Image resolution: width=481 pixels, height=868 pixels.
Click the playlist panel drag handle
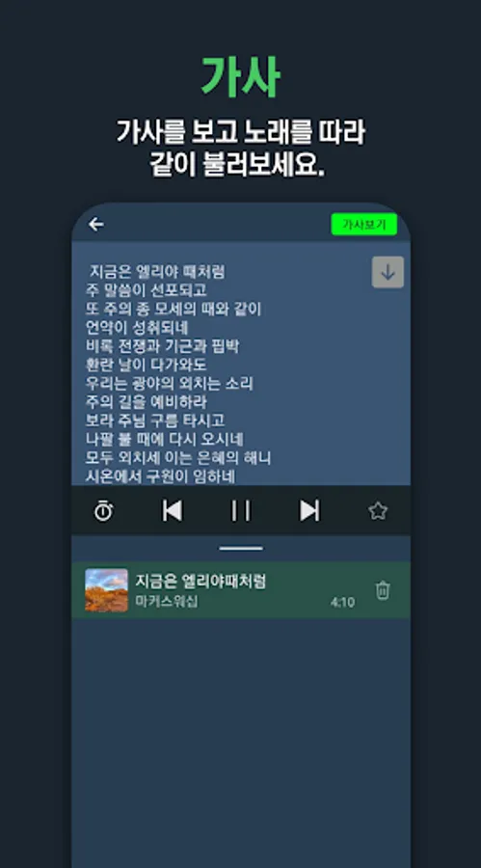[x=241, y=549]
